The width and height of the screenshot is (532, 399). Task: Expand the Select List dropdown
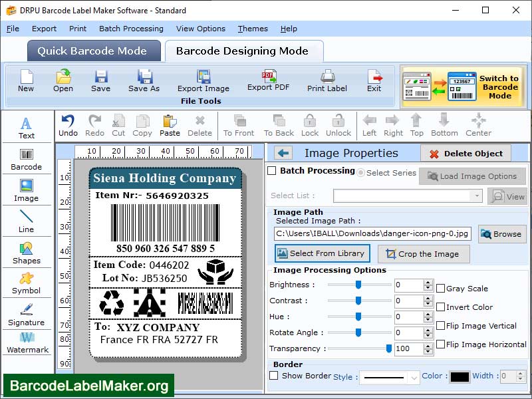point(476,196)
